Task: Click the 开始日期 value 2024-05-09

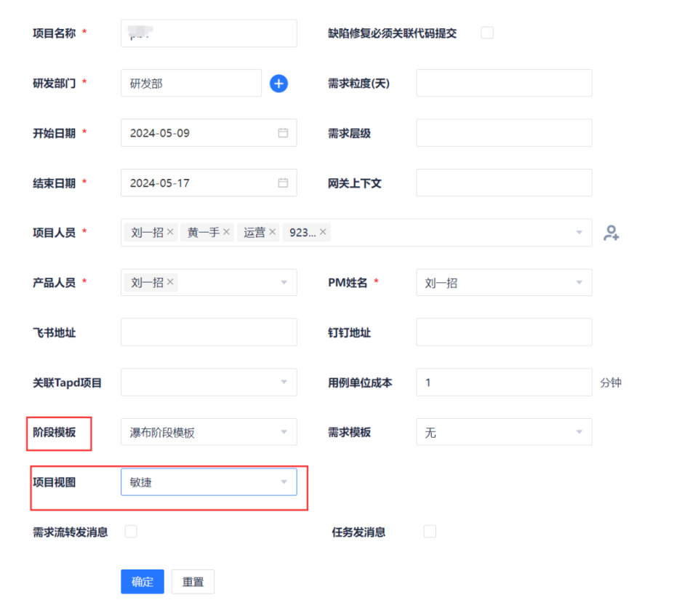Action: click(160, 133)
